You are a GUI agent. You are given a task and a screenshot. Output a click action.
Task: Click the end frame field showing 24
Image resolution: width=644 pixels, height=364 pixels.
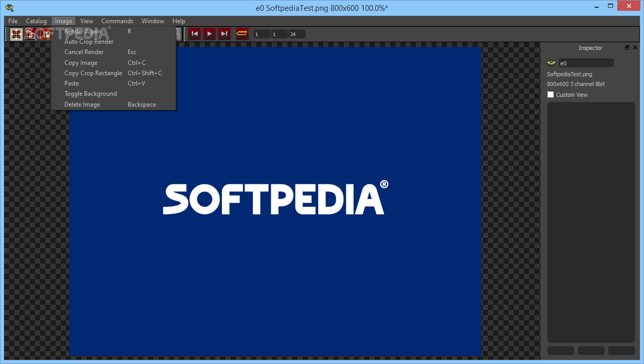297,34
